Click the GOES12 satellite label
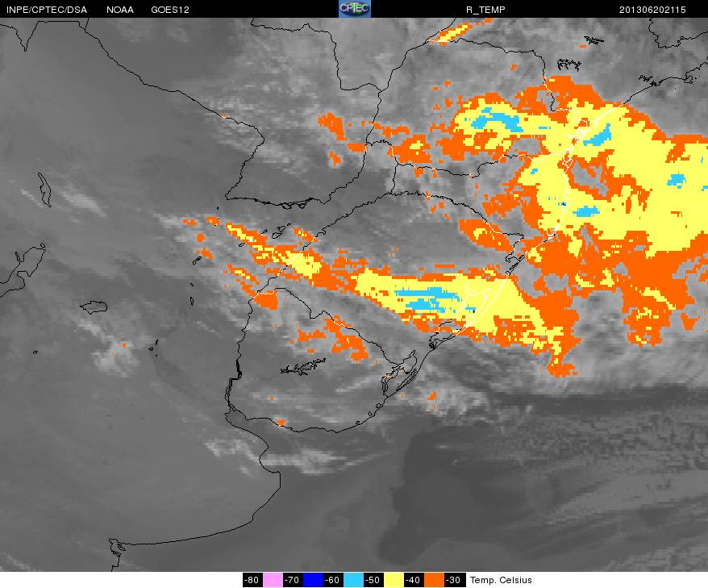708x588 pixels. tap(170, 10)
